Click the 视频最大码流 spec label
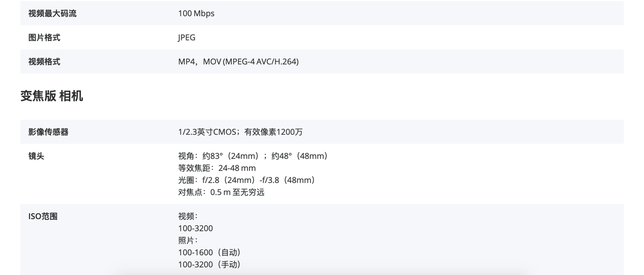 click(x=52, y=14)
